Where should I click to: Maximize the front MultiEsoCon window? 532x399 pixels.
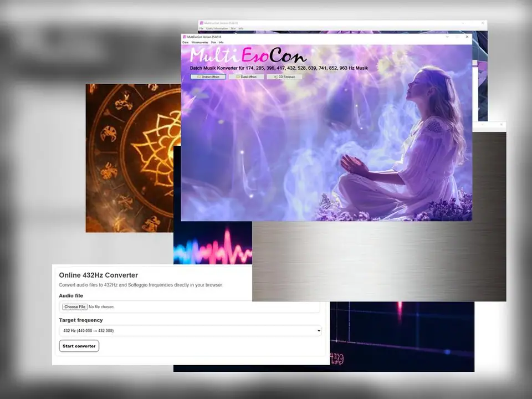pyautogui.click(x=457, y=37)
